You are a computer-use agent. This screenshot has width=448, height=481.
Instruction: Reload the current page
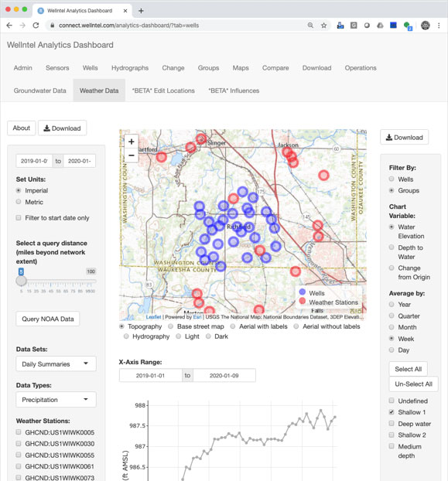coord(36,26)
